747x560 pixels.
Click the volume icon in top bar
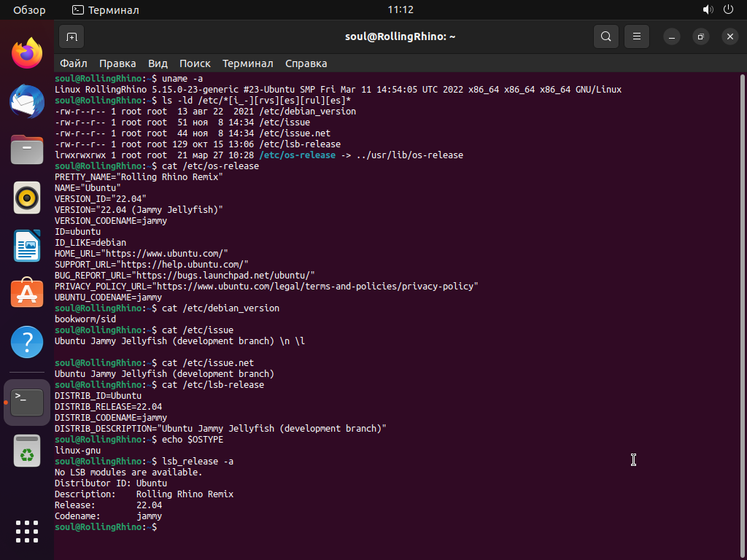tap(708, 9)
